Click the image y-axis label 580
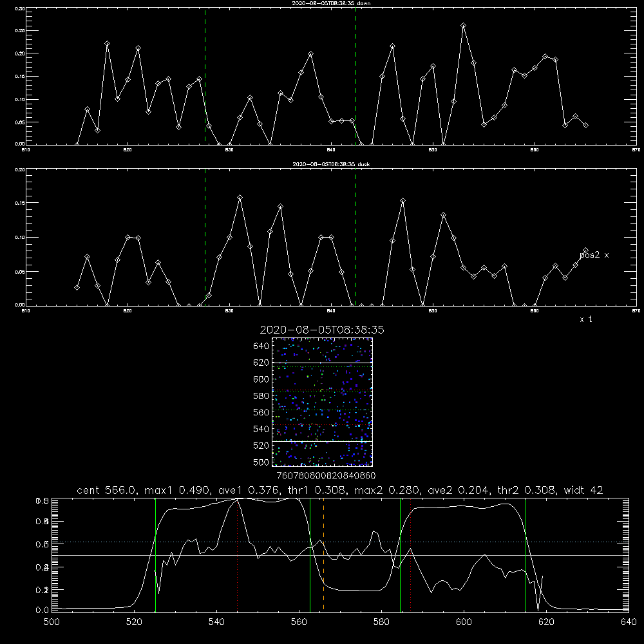The width and height of the screenshot is (644, 644). coord(261,396)
